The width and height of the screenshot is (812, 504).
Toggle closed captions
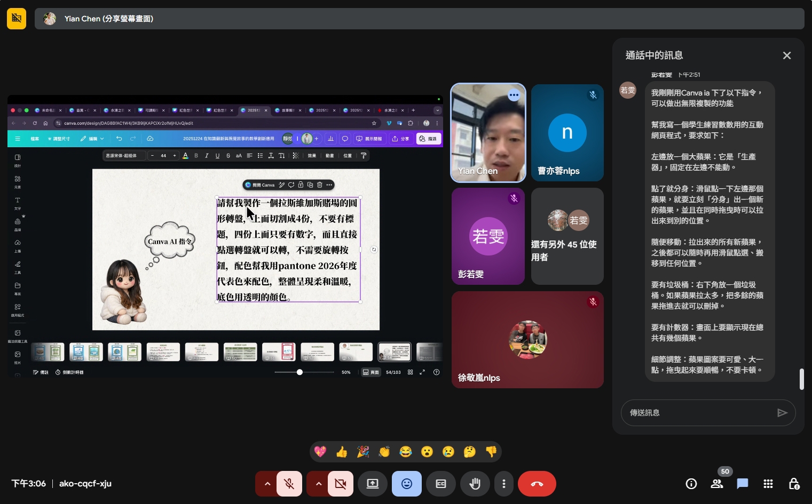[x=440, y=484]
